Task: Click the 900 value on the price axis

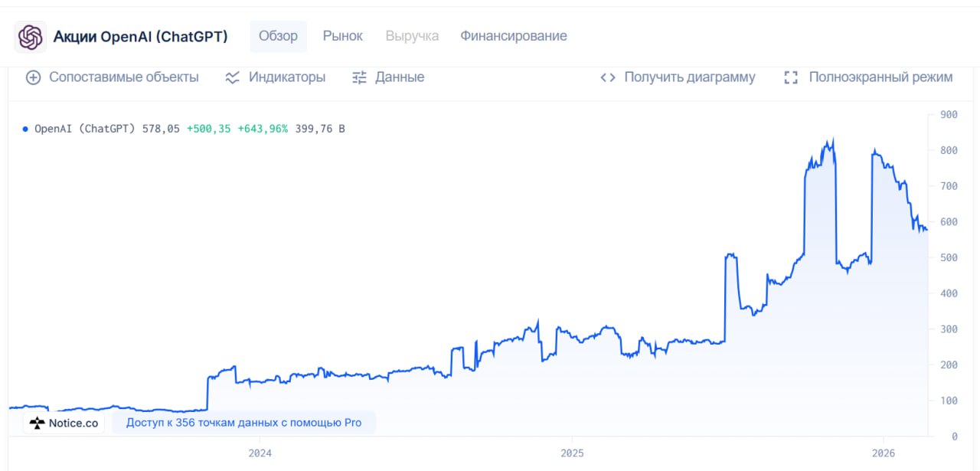Action: click(x=949, y=115)
